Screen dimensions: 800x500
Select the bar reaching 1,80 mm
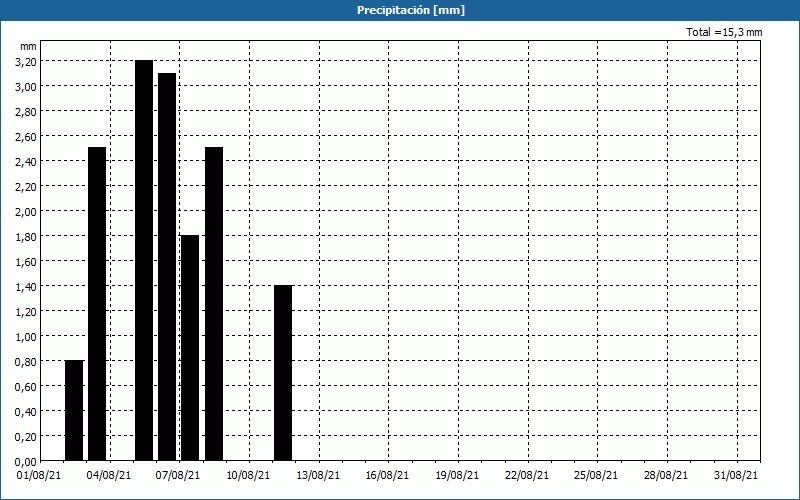tap(190, 348)
